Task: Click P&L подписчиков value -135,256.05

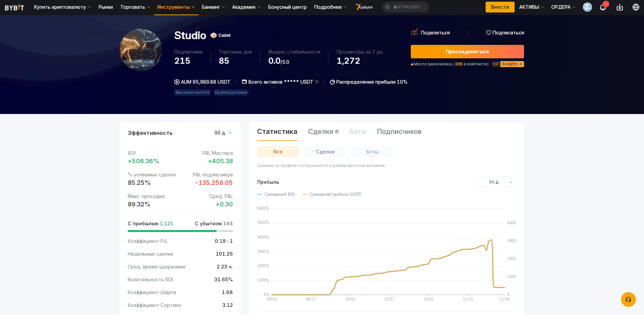Action: click(x=214, y=183)
